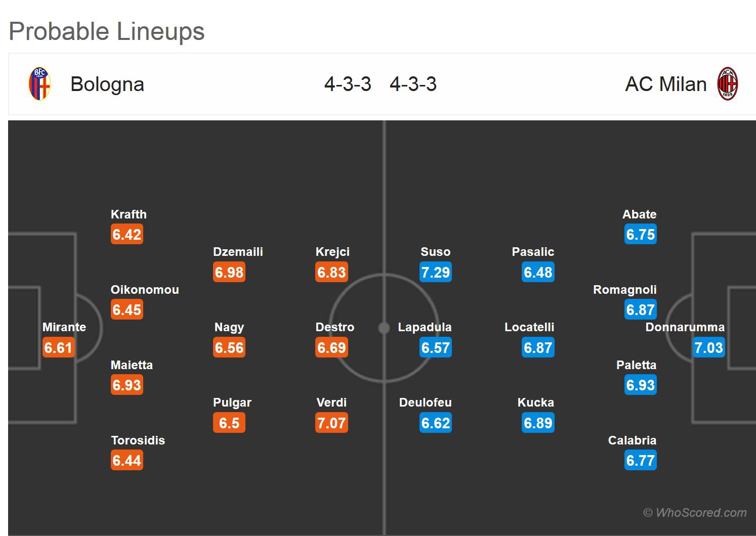Click Calabria's 6.77 rating badge
Viewport: 756px width, 536px height.
pyautogui.click(x=640, y=461)
